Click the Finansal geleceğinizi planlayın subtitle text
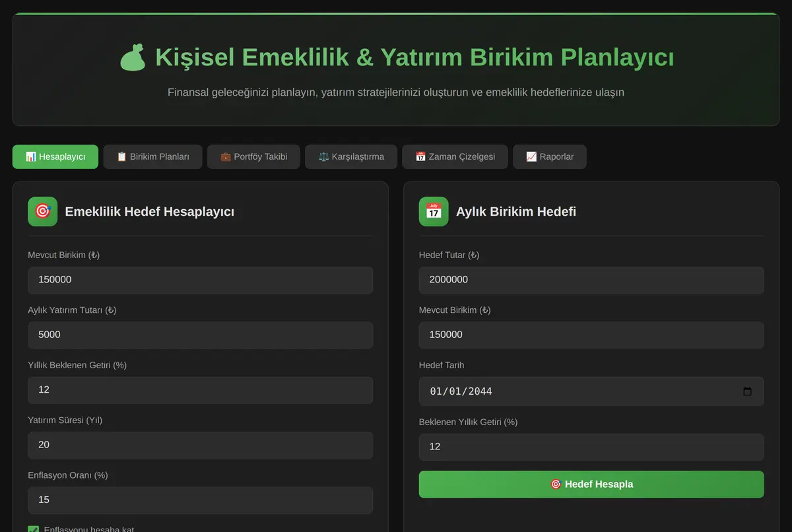Image resolution: width=792 pixels, height=532 pixels. (396, 92)
